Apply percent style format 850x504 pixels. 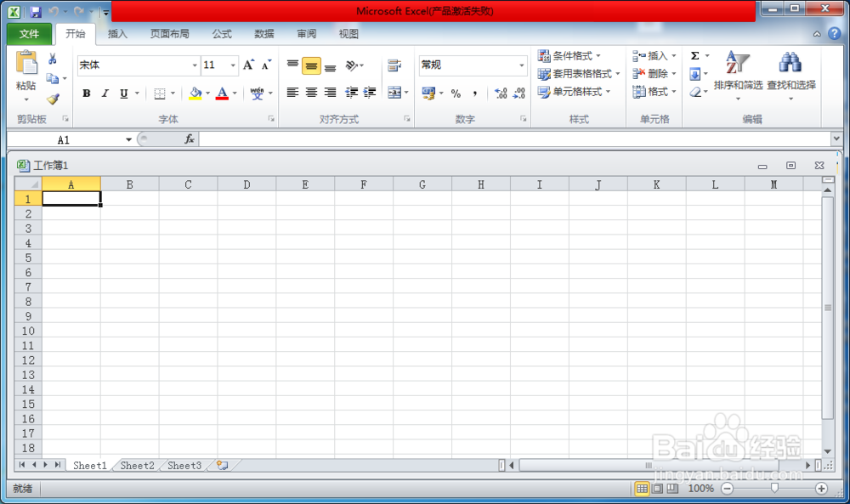tap(456, 93)
